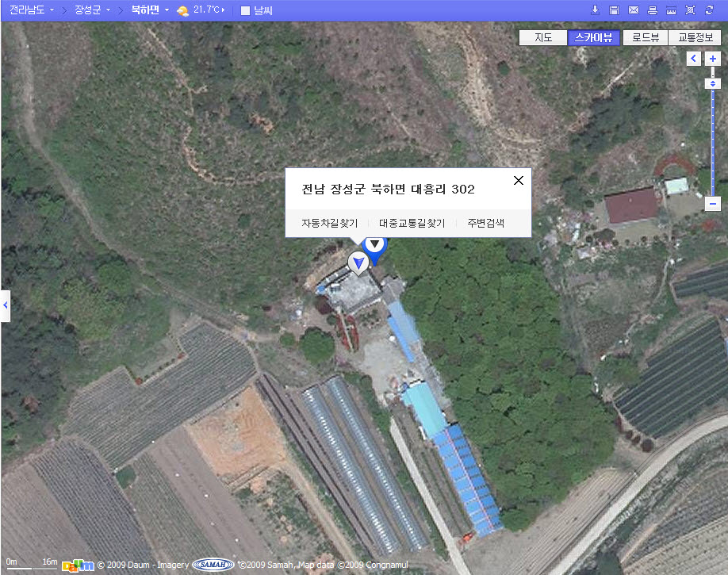Open the 장성군 county dropdown

pyautogui.click(x=93, y=10)
